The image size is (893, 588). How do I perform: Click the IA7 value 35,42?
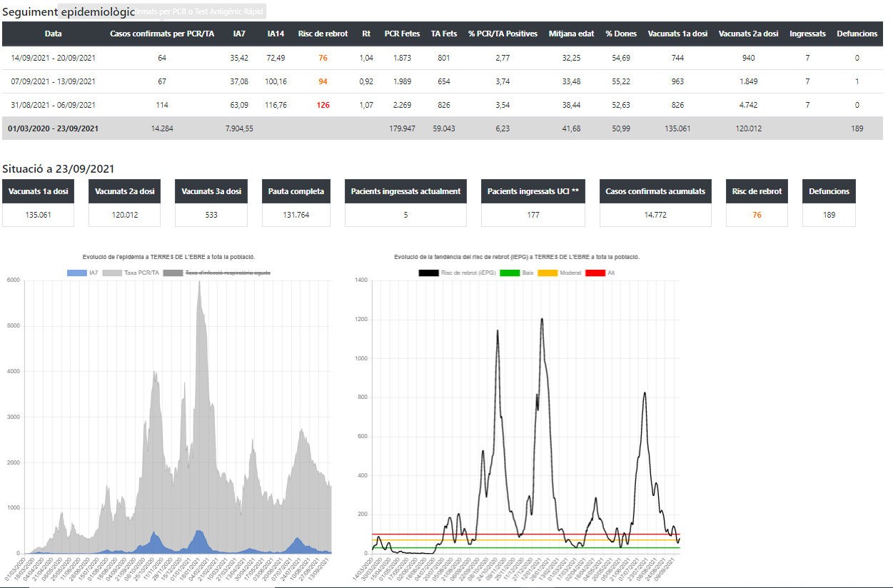[x=239, y=58]
